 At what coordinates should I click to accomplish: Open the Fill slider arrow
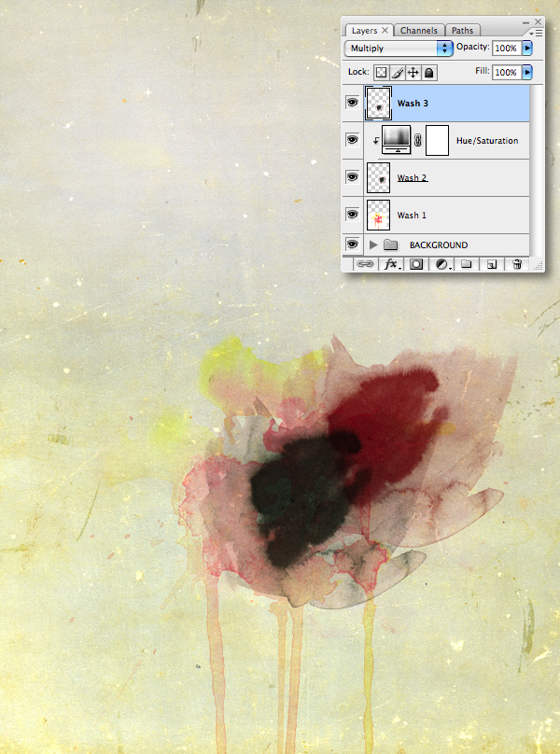[x=527, y=72]
